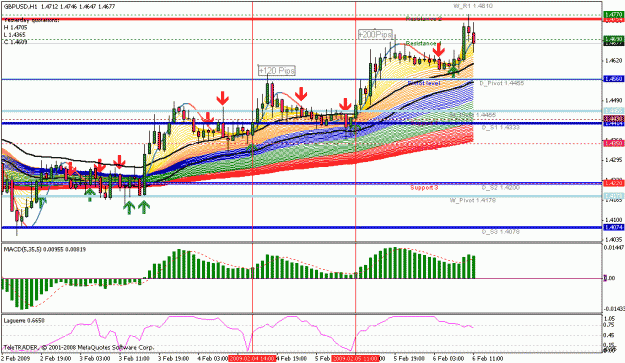
Task: Select the "+120 Pips" text label
Action: pos(277,71)
